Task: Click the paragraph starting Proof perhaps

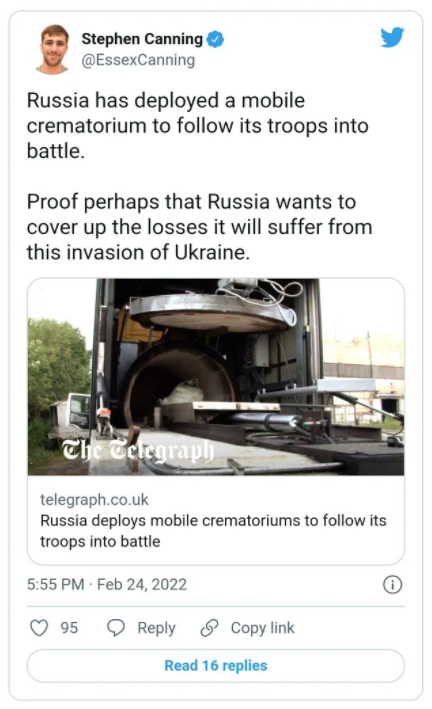Action: 199,227
